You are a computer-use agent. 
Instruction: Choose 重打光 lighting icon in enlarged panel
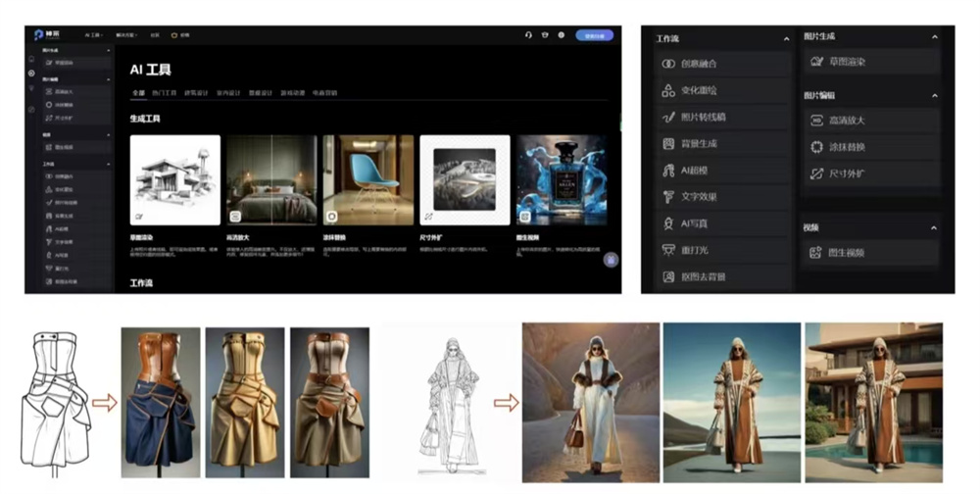click(x=668, y=250)
